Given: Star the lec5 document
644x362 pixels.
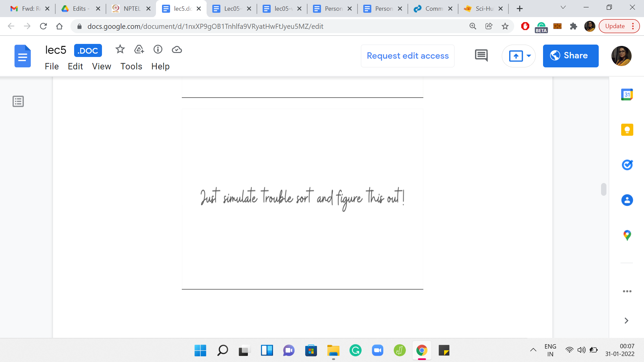Looking at the screenshot, I should [120, 50].
